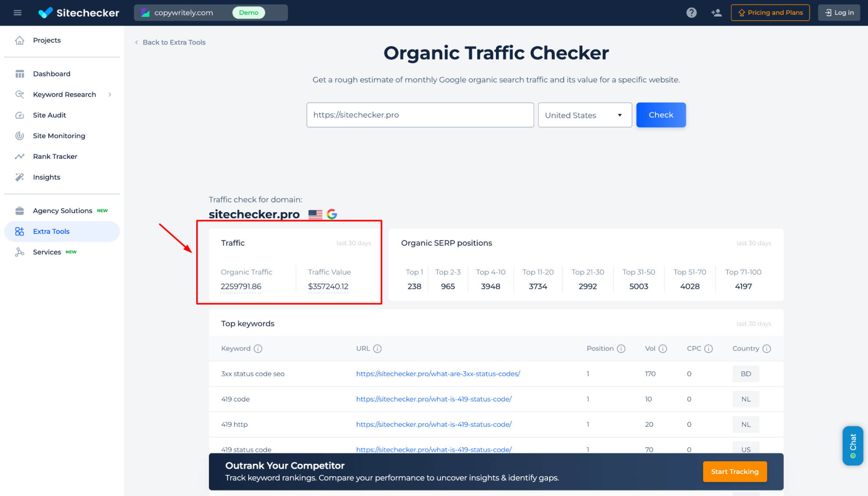Click the invite user icon in the header
The image size is (868, 496).
coord(716,13)
